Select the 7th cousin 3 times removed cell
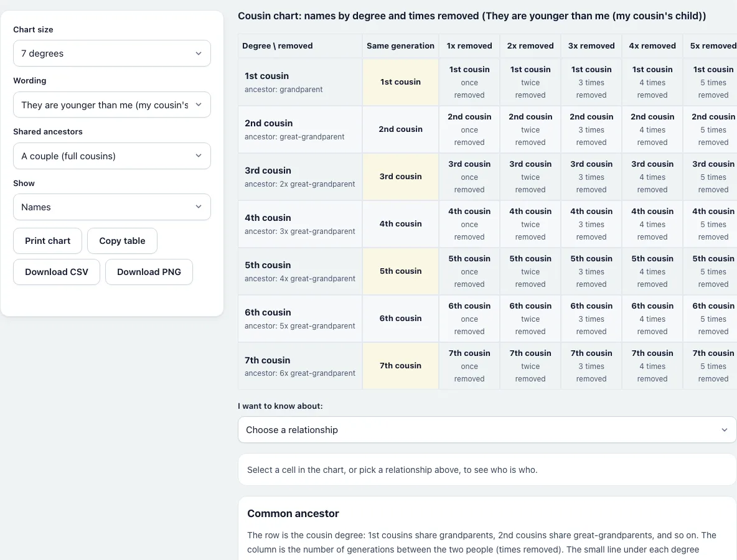This screenshot has width=737, height=560. point(591,365)
